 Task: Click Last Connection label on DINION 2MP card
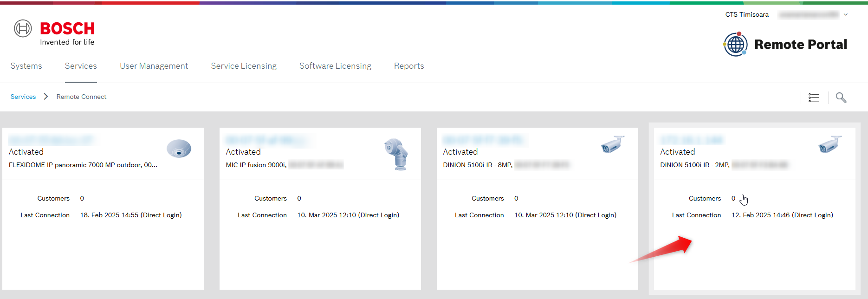point(697,215)
